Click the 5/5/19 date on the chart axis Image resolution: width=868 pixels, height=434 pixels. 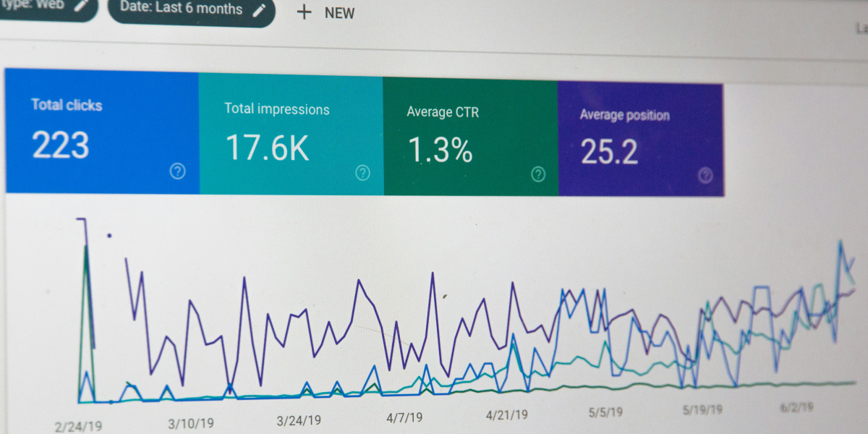tap(605, 412)
